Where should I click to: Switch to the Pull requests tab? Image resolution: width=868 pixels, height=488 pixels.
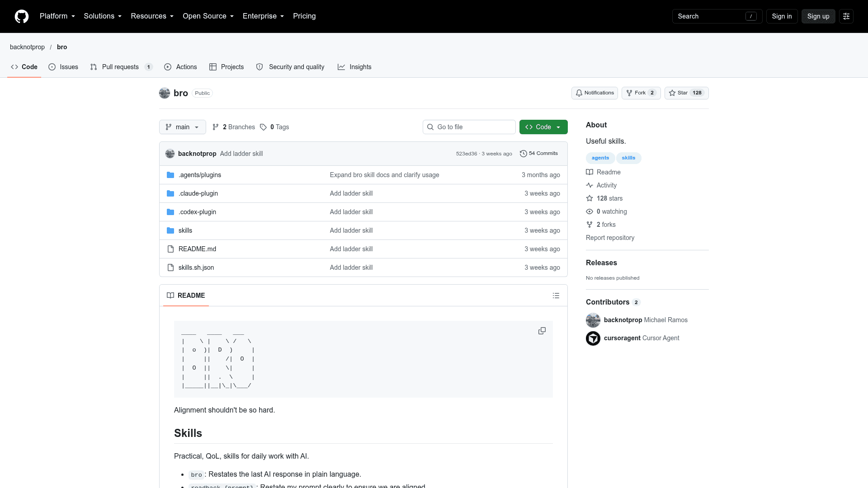pyautogui.click(x=121, y=67)
